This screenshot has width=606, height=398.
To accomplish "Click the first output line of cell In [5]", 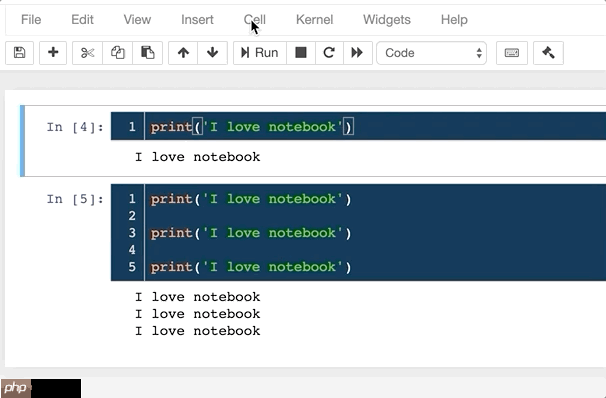I will pyautogui.click(x=197, y=297).
